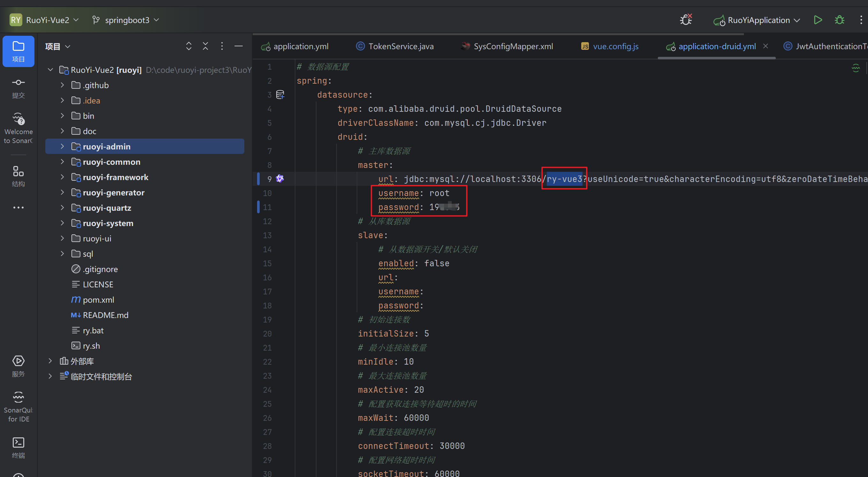Expand the .github folder
Viewport: 868px width, 477px height.
click(62, 85)
